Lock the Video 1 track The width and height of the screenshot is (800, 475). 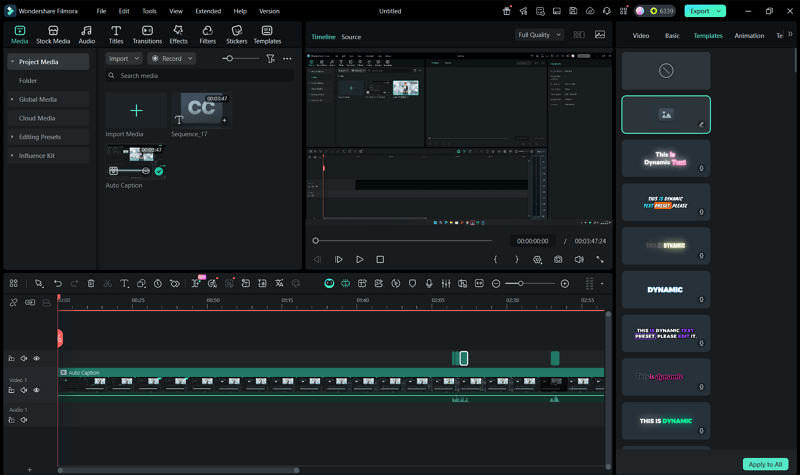(x=12, y=390)
